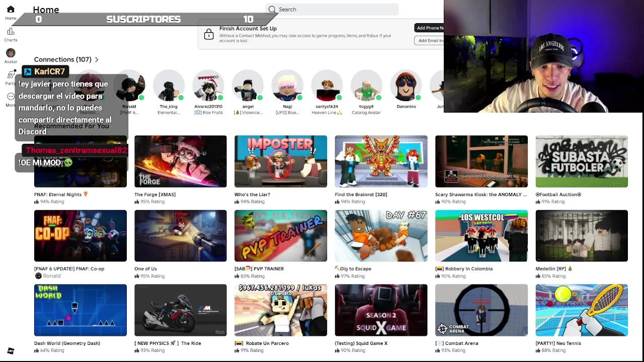Open Combat Arena thumbnail
Image resolution: width=644 pixels, height=362 pixels.
click(481, 310)
